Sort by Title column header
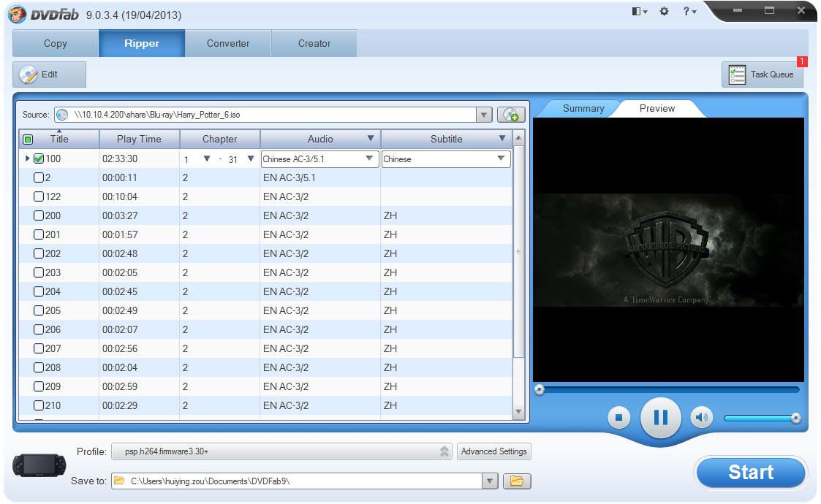The width and height of the screenshot is (821, 504). pyautogui.click(x=59, y=140)
